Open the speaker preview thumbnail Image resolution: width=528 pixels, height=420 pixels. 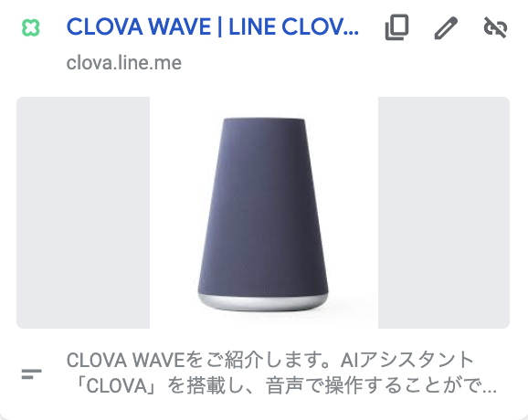[263, 213]
